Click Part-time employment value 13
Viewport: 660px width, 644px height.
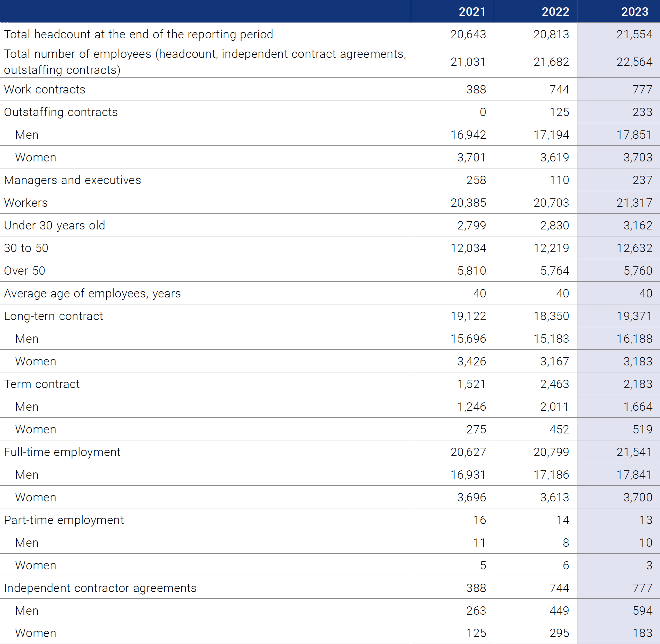click(x=646, y=520)
